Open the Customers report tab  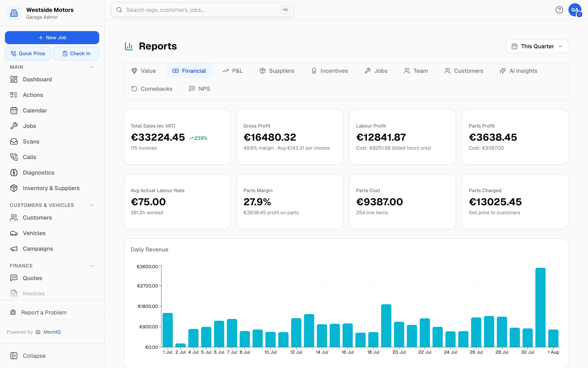click(x=464, y=71)
